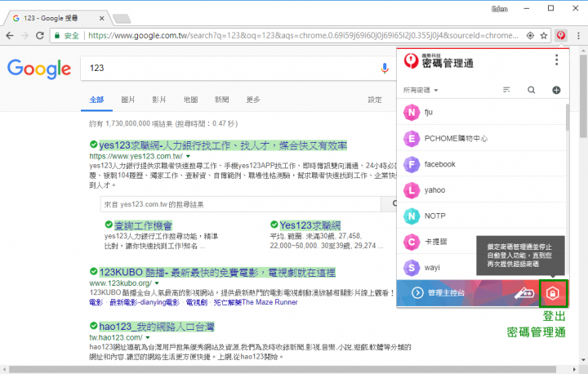Image resolution: width=588 pixels, height=374 pixels.
Task: Click the green 安全 lock indicator
Action: (x=67, y=36)
